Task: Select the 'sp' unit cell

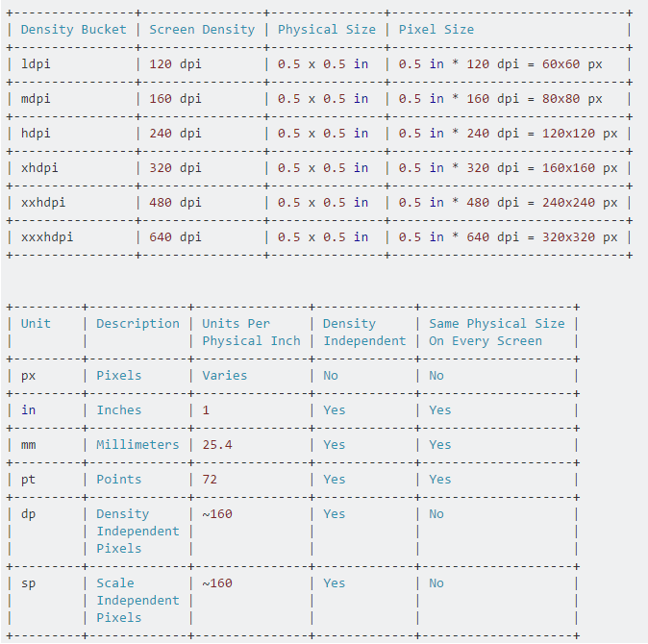Action: (x=28, y=583)
